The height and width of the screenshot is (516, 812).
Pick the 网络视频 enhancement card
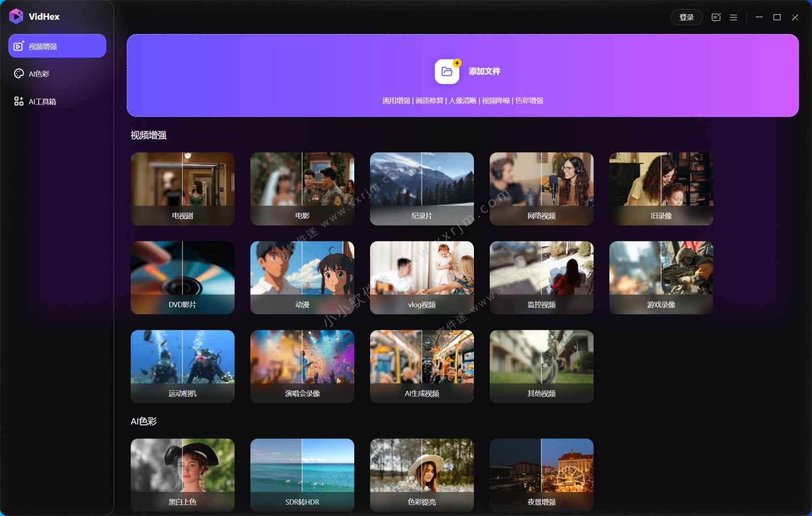point(542,189)
